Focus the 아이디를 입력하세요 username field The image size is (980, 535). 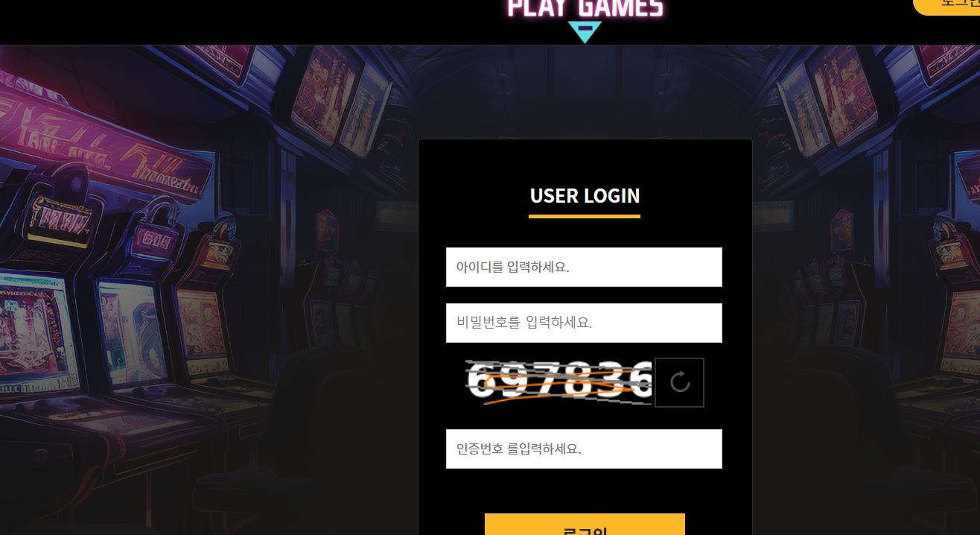pyautogui.click(x=584, y=267)
